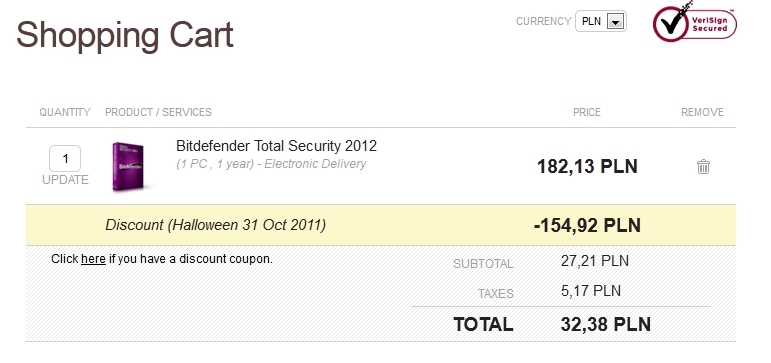Click the quantity input field

pyautogui.click(x=65, y=158)
